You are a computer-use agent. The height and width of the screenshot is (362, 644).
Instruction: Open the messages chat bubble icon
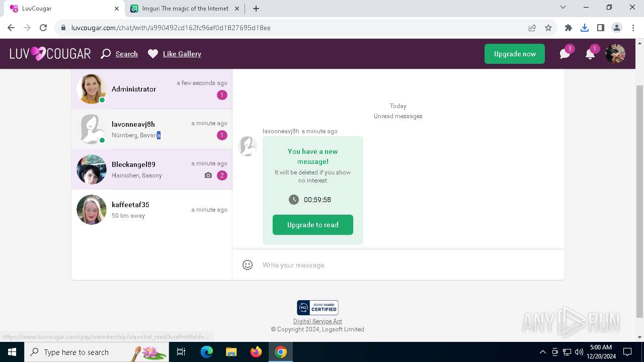565,54
